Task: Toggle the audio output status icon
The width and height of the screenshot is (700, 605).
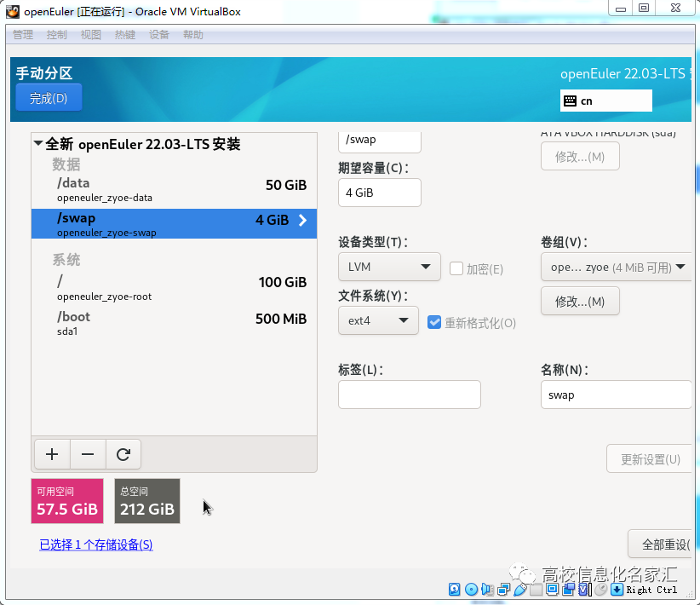Action: [487, 589]
